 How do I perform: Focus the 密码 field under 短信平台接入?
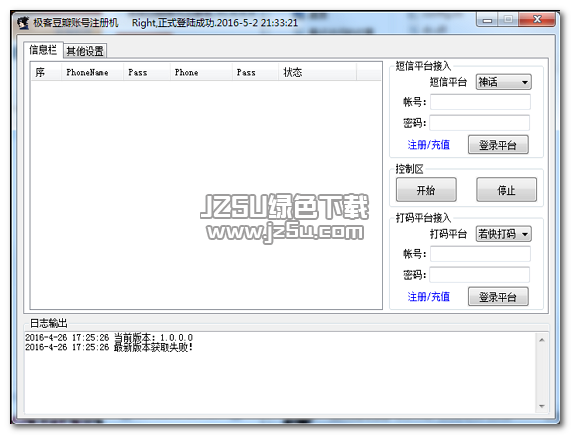point(480,123)
